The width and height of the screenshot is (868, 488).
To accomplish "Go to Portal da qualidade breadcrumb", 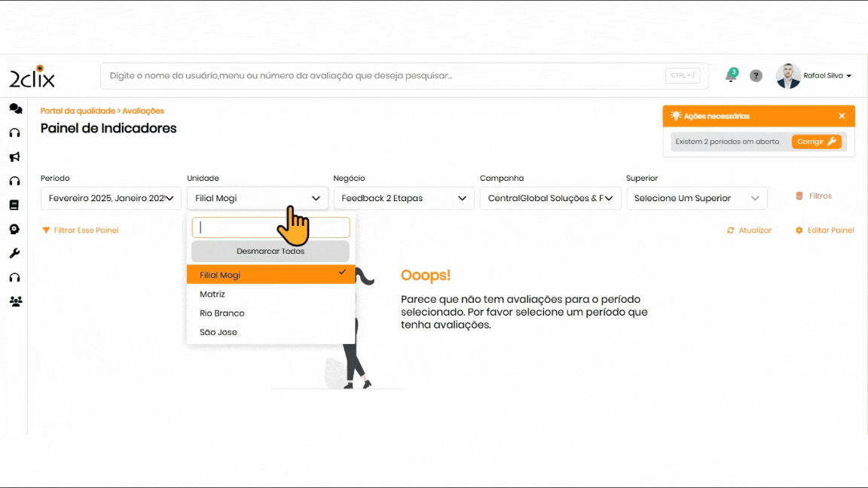I will point(77,111).
